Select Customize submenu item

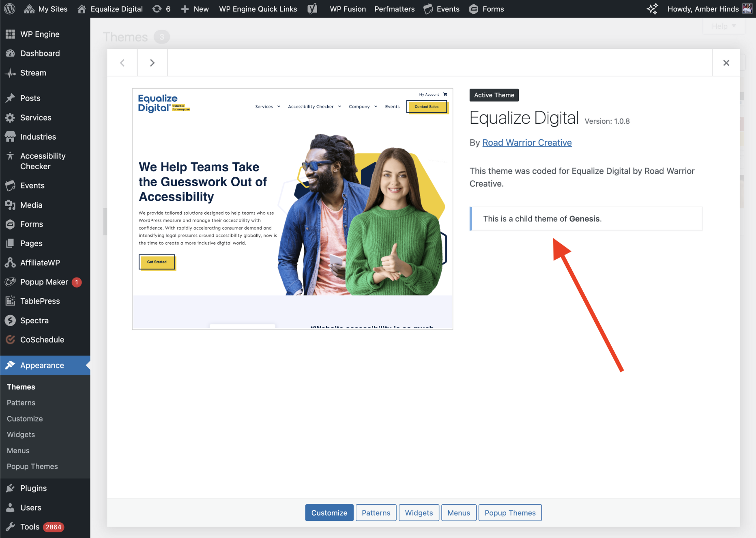25,418
